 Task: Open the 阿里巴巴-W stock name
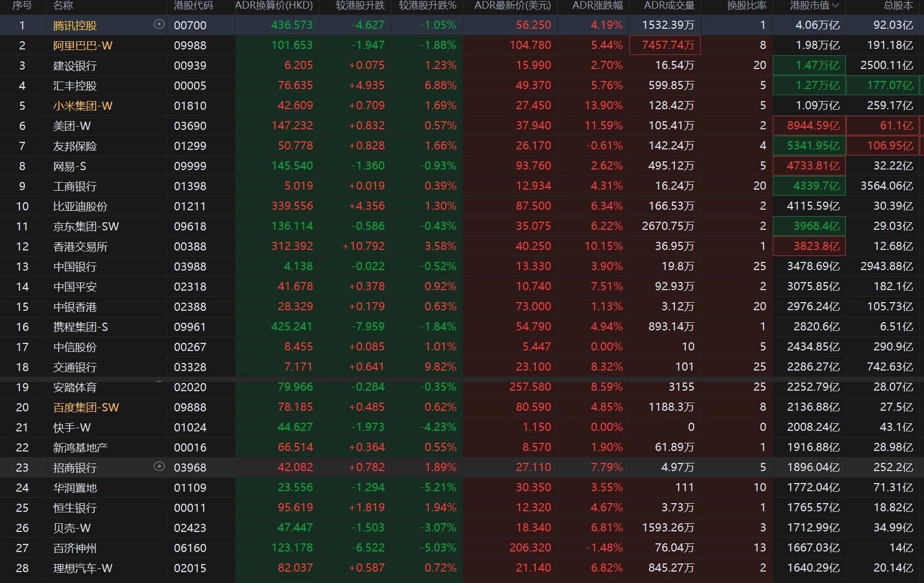pyautogui.click(x=83, y=46)
